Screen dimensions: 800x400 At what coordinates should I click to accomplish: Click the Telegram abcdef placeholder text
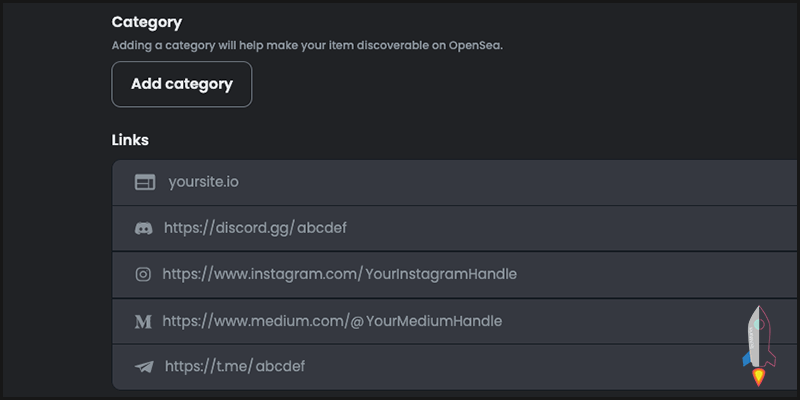[280, 367]
